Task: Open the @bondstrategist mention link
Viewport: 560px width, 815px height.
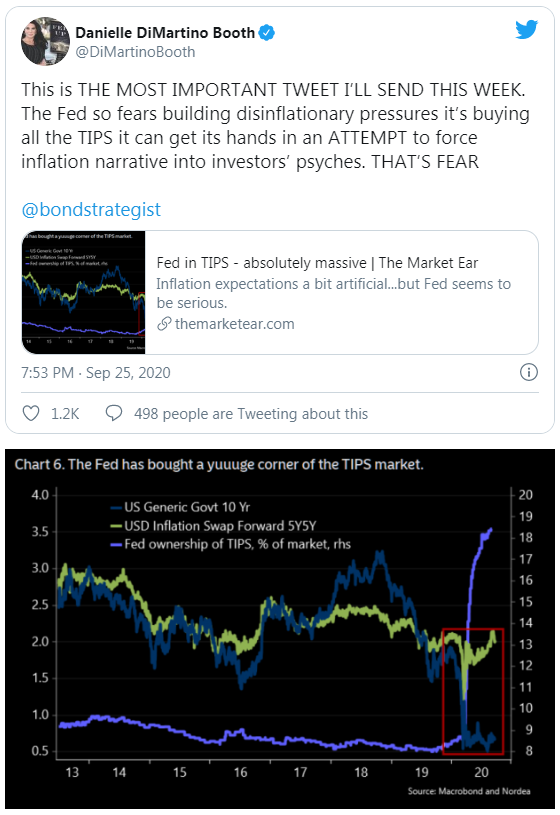Action: pyautogui.click(x=91, y=209)
